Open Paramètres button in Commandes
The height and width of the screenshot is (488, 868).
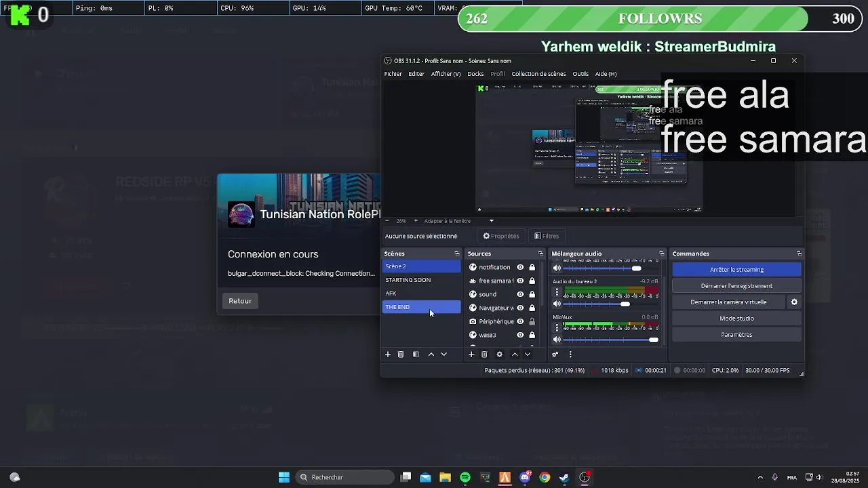pos(736,335)
